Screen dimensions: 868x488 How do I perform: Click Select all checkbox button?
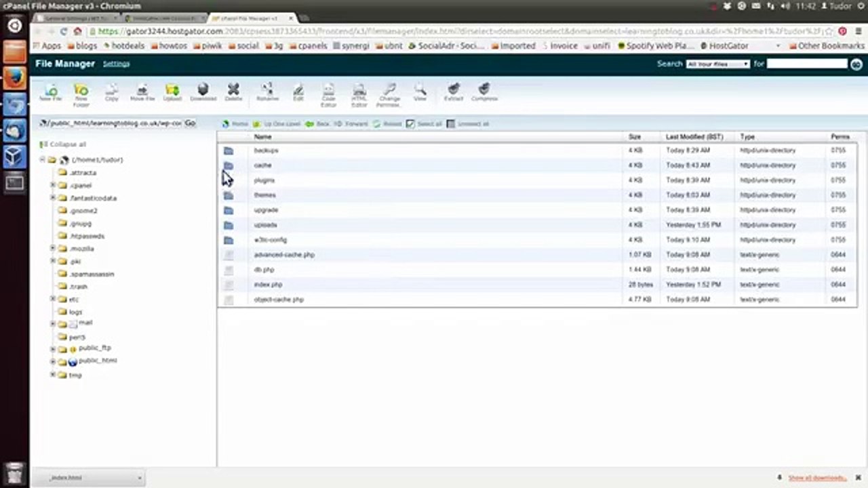pyautogui.click(x=424, y=124)
